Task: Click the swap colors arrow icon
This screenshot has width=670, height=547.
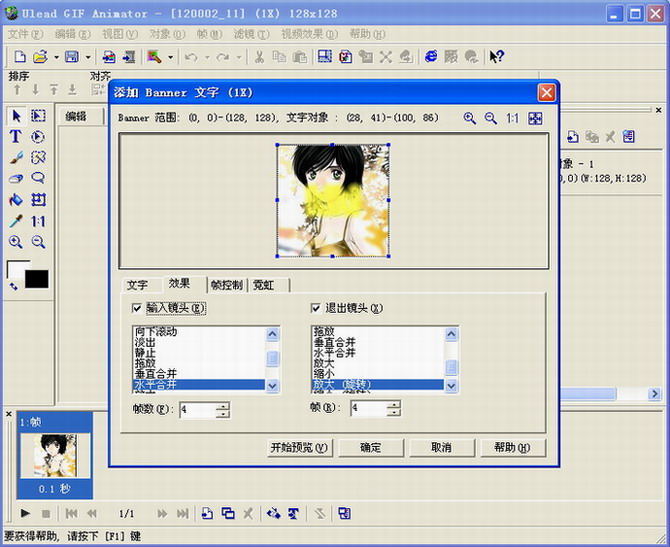Action: point(14,287)
